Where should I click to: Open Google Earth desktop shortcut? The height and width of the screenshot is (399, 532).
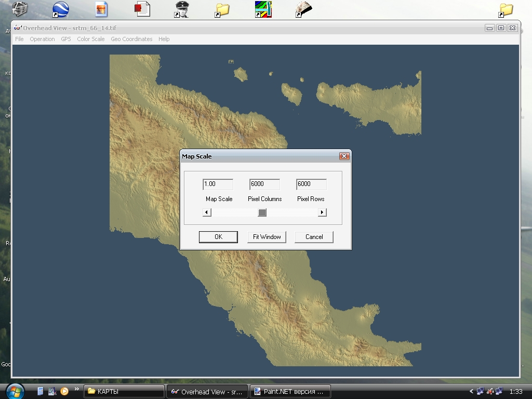coord(61,9)
